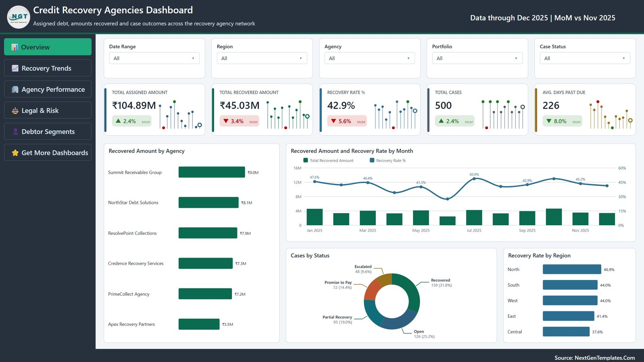This screenshot has height=362, width=644.
Task: Click the 47.6% point on the recovery rate line
Action: click(315, 181)
